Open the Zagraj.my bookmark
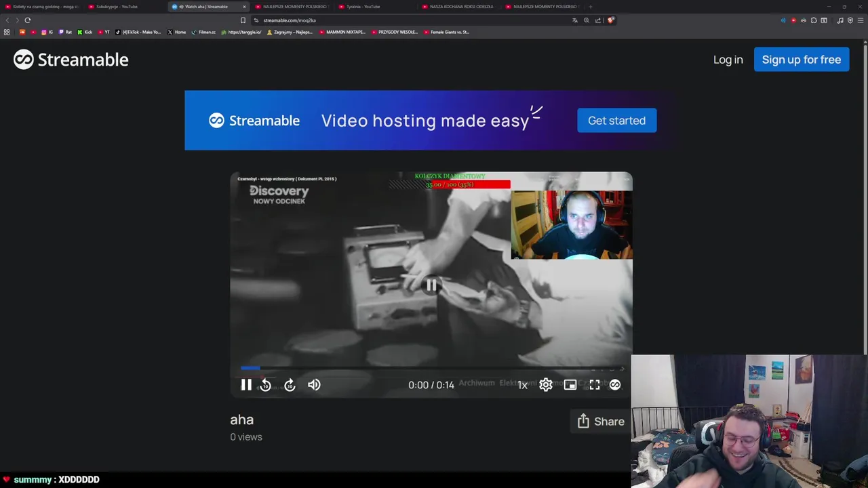This screenshot has width=868, height=488. (x=290, y=32)
